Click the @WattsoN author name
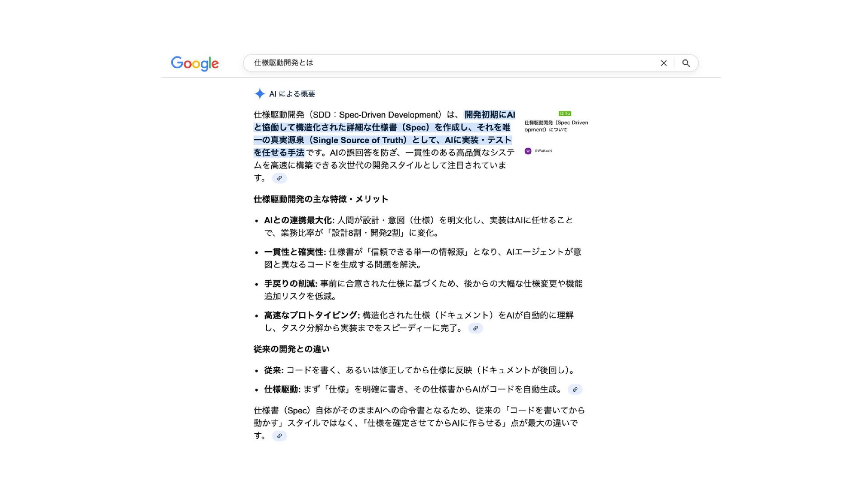The height and width of the screenshot is (488, 868). 543,151
